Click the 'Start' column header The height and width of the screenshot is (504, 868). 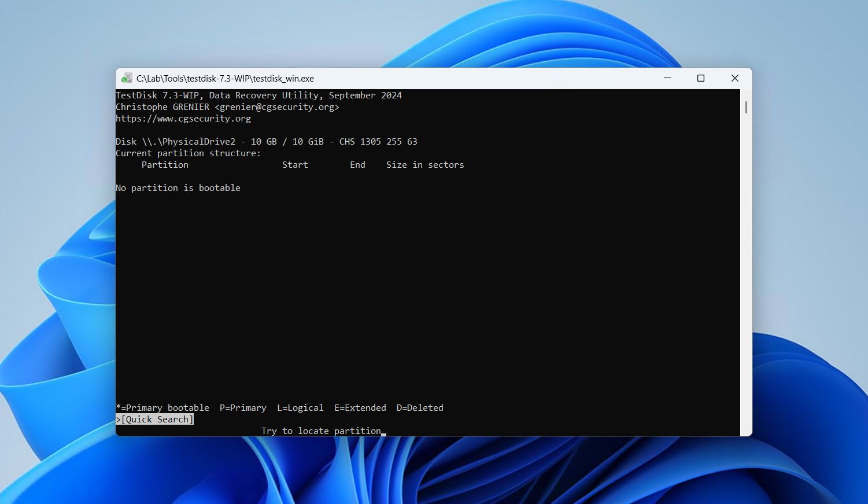click(295, 165)
